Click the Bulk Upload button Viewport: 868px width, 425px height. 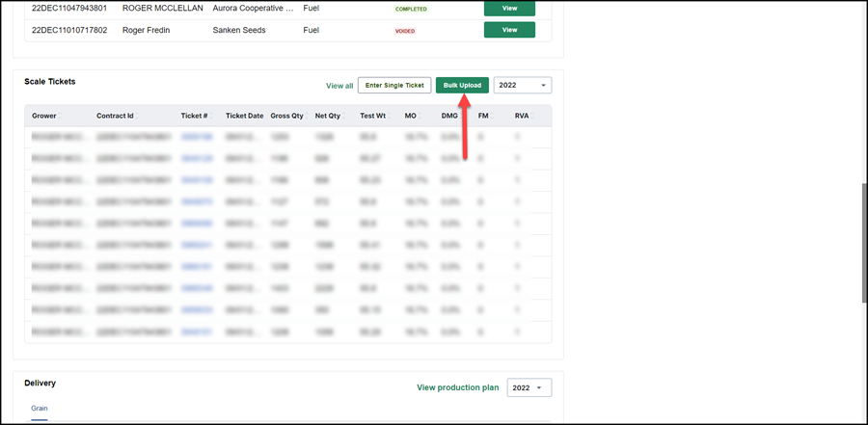click(462, 85)
